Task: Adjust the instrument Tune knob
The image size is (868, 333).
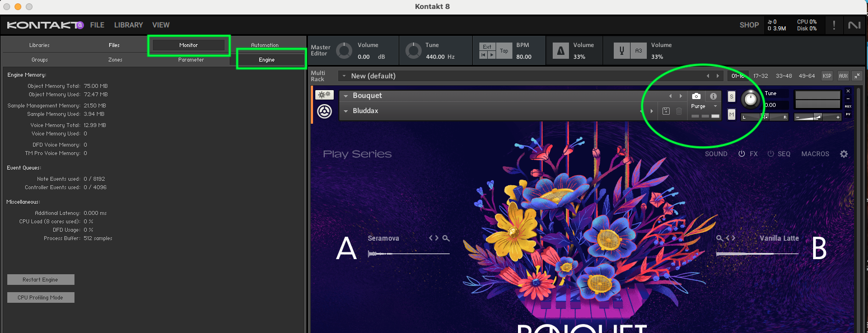Action: pyautogui.click(x=751, y=100)
